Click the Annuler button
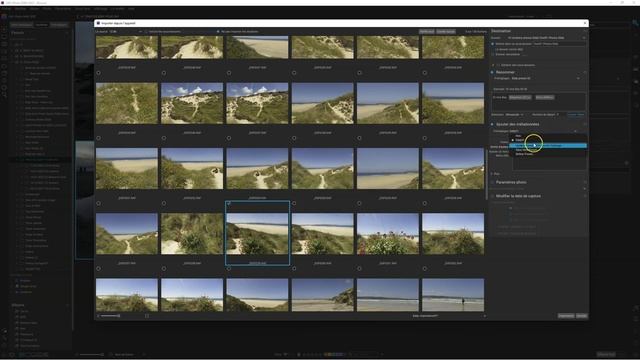640x360 pixels. pos(582,316)
